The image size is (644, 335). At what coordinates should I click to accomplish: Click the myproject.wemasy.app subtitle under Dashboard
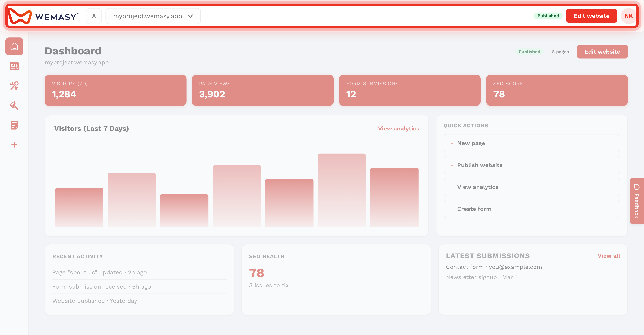point(77,62)
